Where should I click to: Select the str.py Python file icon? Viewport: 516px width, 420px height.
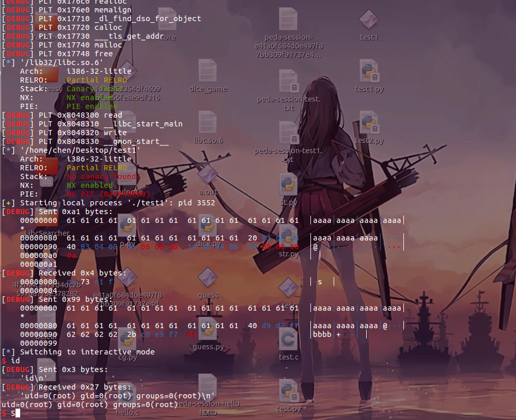(288, 236)
